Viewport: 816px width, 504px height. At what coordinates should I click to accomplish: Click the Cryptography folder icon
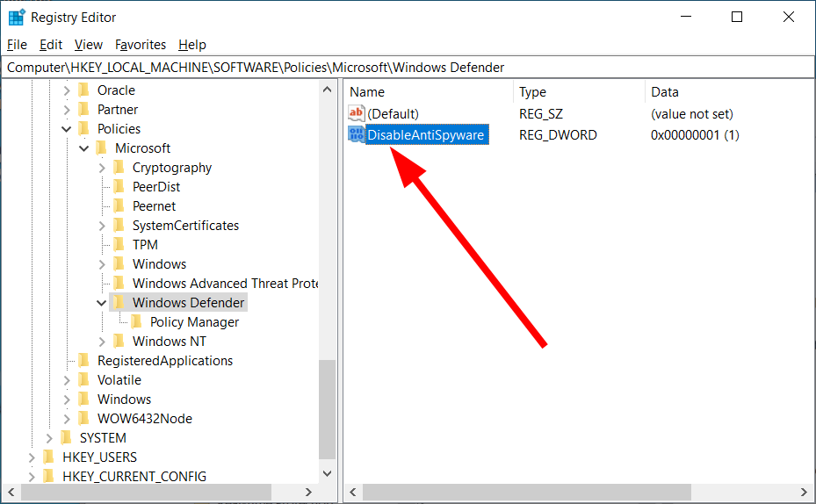(x=119, y=167)
